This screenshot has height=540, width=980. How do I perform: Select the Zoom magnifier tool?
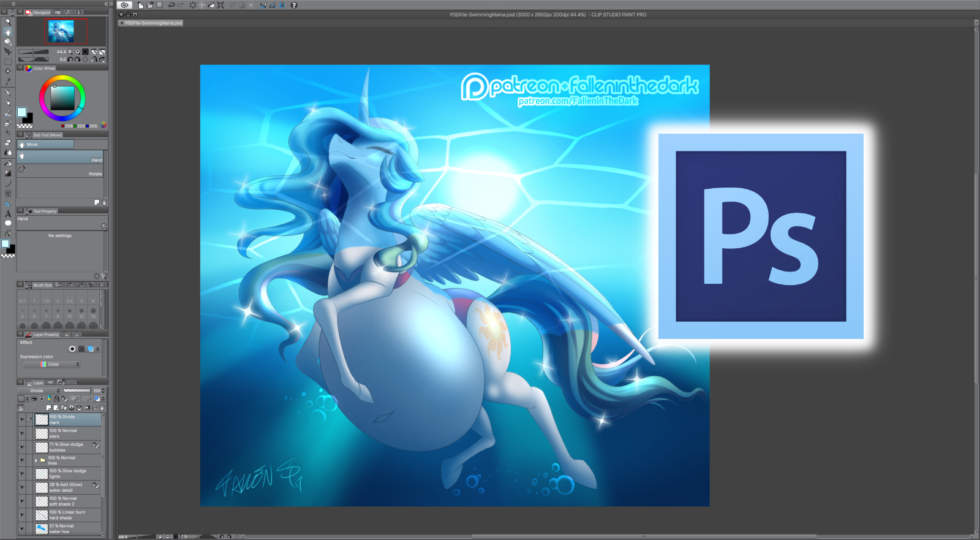coord(8,21)
